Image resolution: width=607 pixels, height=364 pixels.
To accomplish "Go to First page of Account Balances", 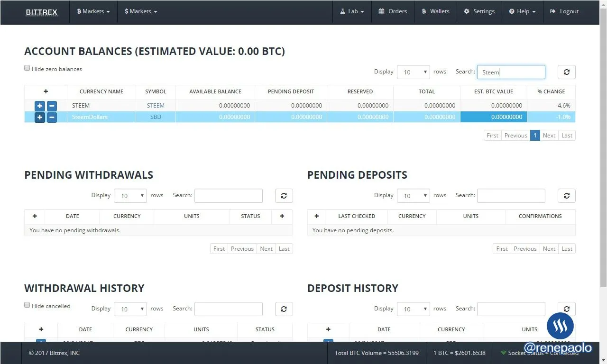I will coord(492,136).
